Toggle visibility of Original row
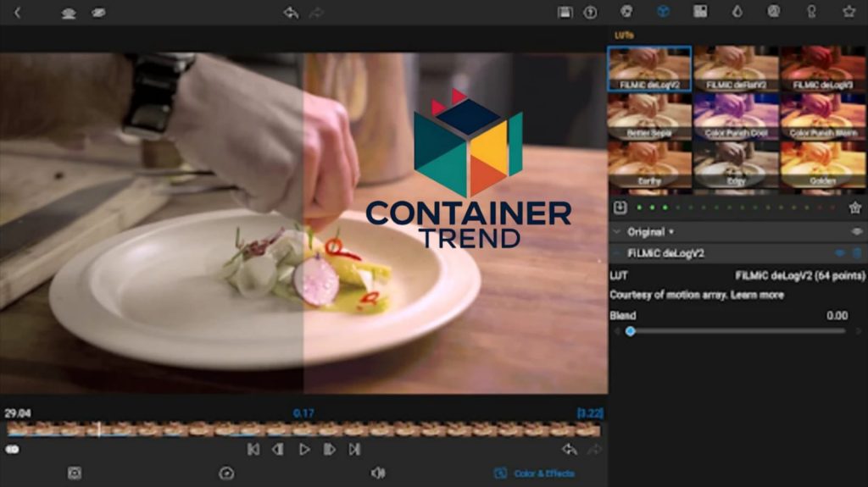The width and height of the screenshot is (868, 487). pos(856,232)
